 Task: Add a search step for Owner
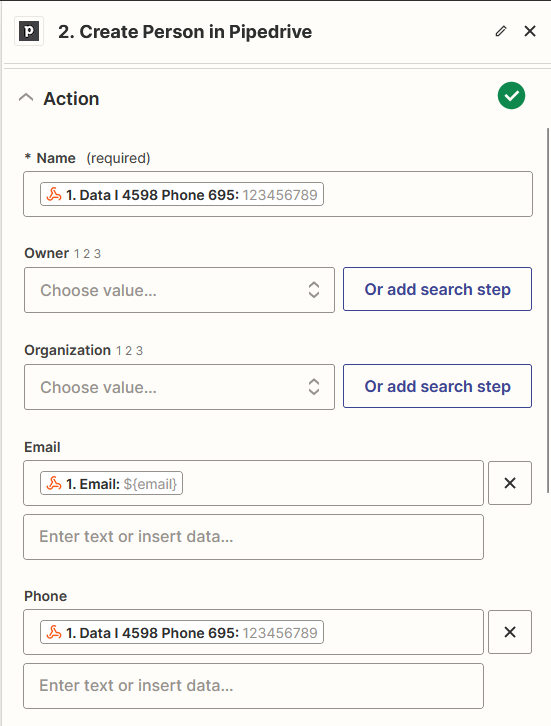point(437,289)
